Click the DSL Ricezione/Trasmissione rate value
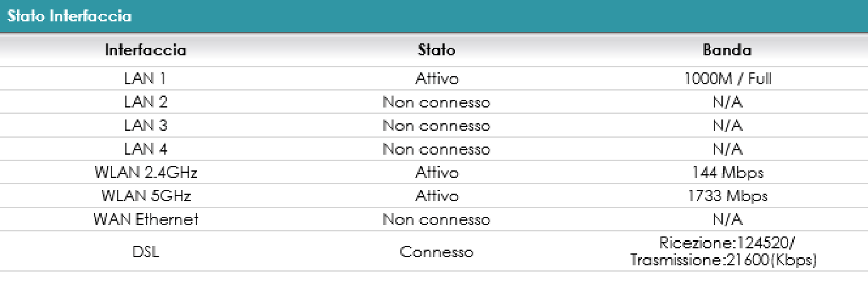The height and width of the screenshot is (293, 868). click(x=727, y=252)
